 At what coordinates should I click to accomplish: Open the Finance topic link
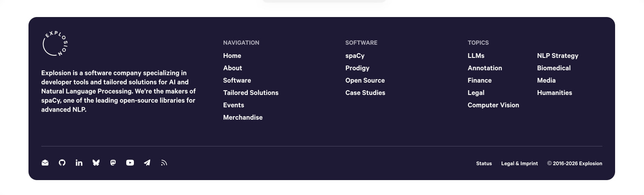pyautogui.click(x=479, y=80)
